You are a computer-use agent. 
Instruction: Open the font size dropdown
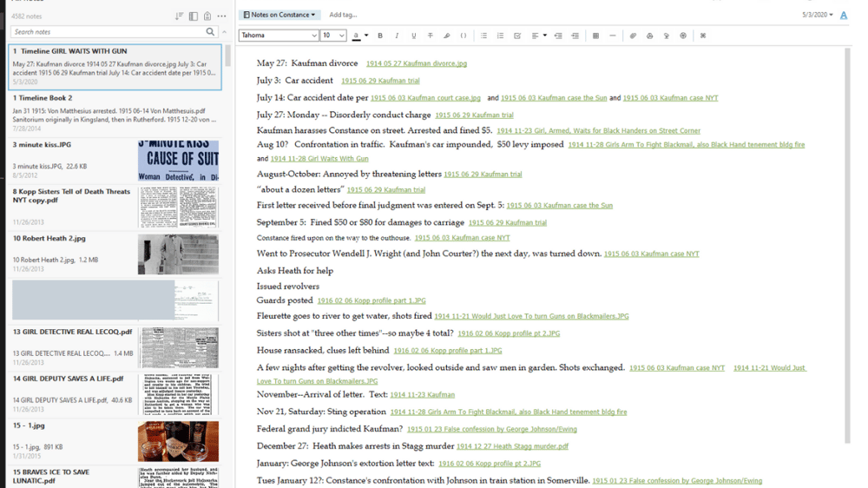tap(333, 36)
